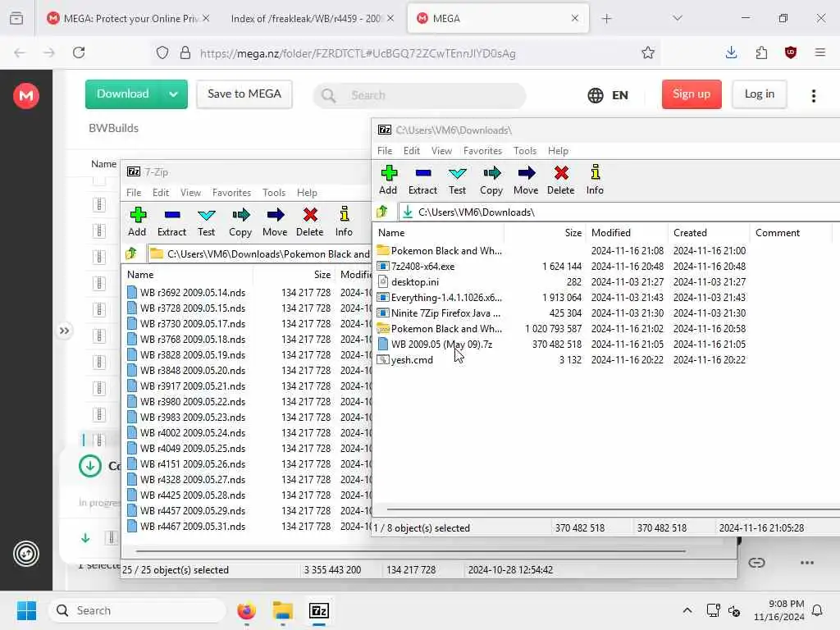The height and width of the screenshot is (630, 840).
Task: Open Firefox extensions puzzle icon
Action: coord(761,52)
